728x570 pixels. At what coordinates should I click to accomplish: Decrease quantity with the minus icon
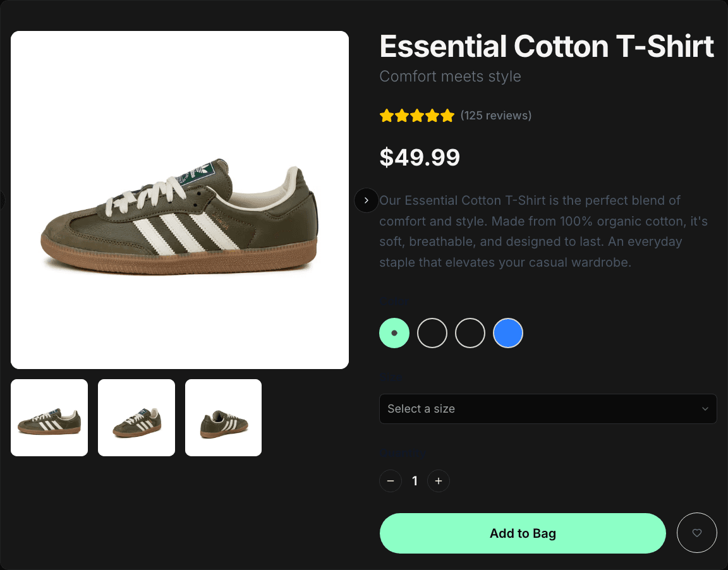[x=391, y=481]
